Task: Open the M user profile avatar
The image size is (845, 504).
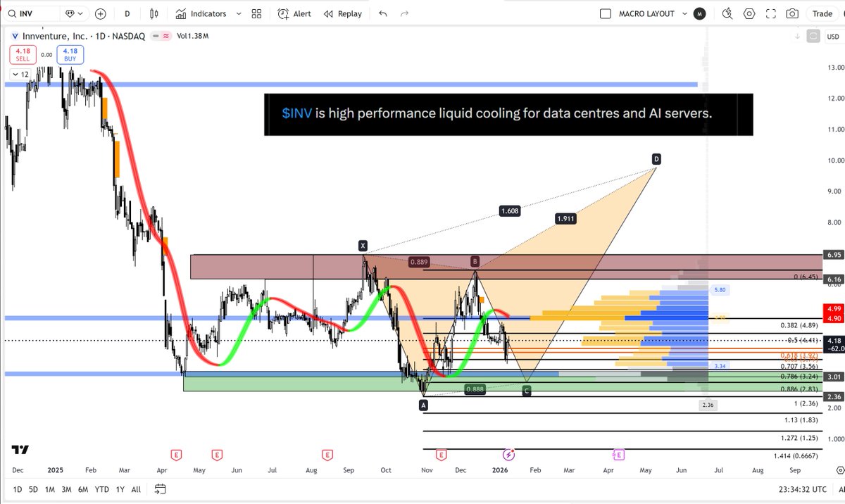Action: (699, 13)
